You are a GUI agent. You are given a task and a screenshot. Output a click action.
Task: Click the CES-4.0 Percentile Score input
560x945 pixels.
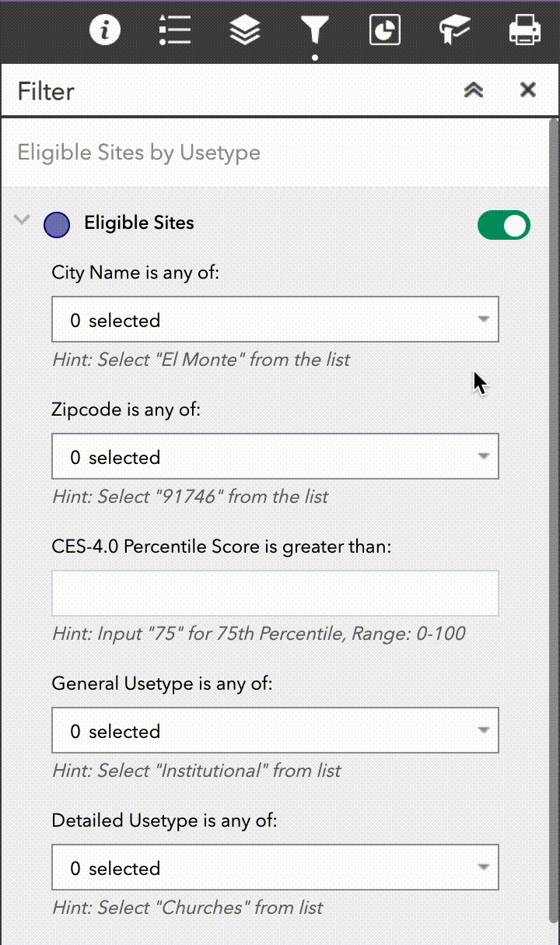point(275,593)
